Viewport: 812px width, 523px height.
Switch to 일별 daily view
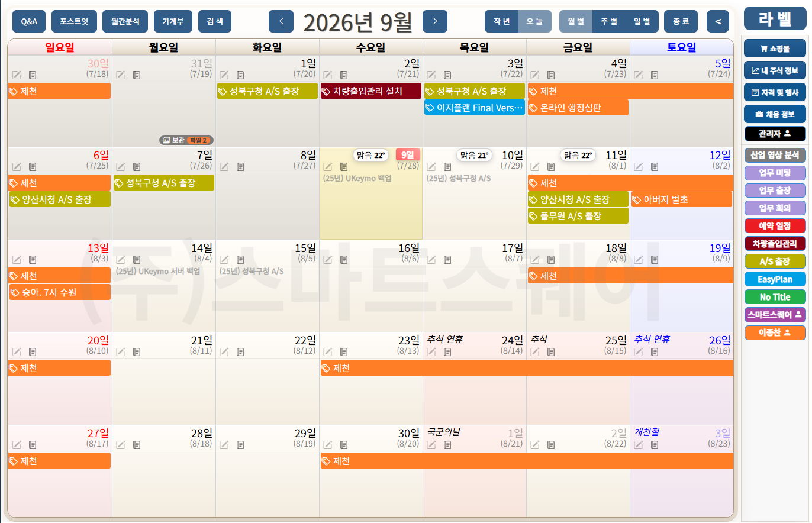tap(642, 21)
